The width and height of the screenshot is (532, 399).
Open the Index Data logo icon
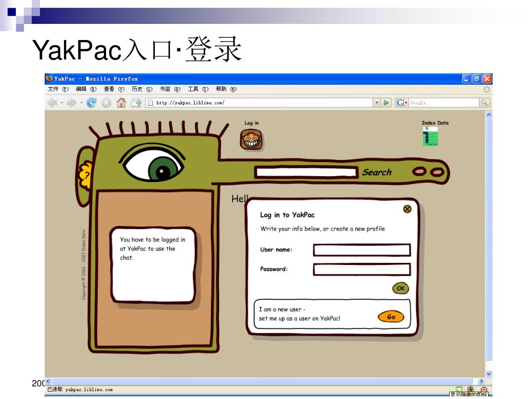click(x=430, y=137)
